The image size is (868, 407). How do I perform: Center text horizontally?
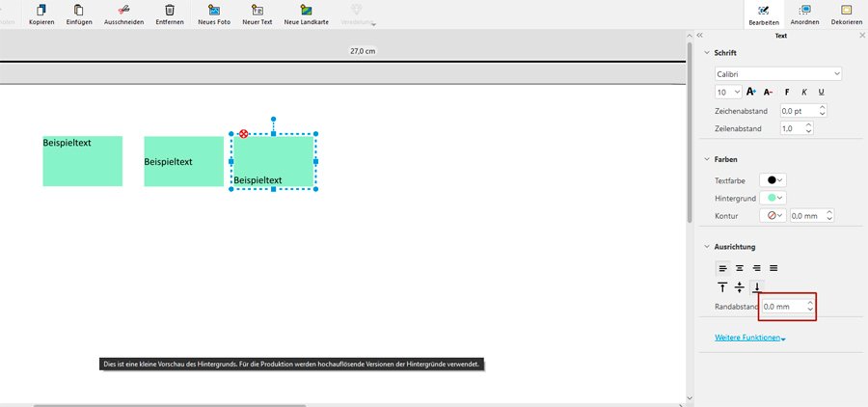(740, 268)
